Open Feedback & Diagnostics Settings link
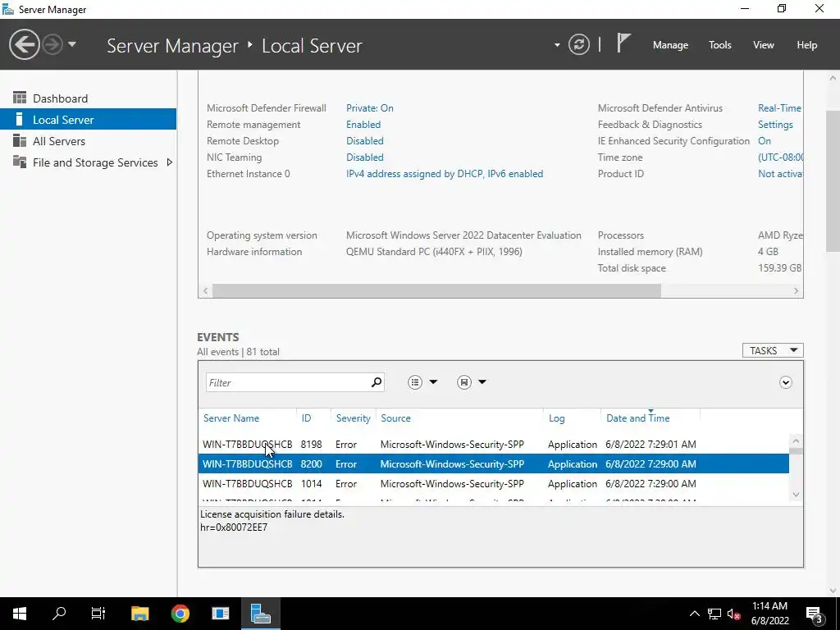 click(x=775, y=125)
